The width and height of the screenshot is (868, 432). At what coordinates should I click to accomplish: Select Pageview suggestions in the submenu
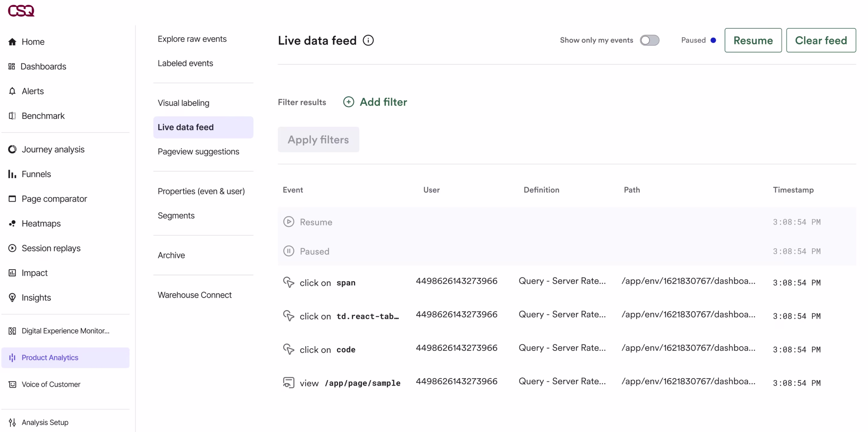click(198, 152)
